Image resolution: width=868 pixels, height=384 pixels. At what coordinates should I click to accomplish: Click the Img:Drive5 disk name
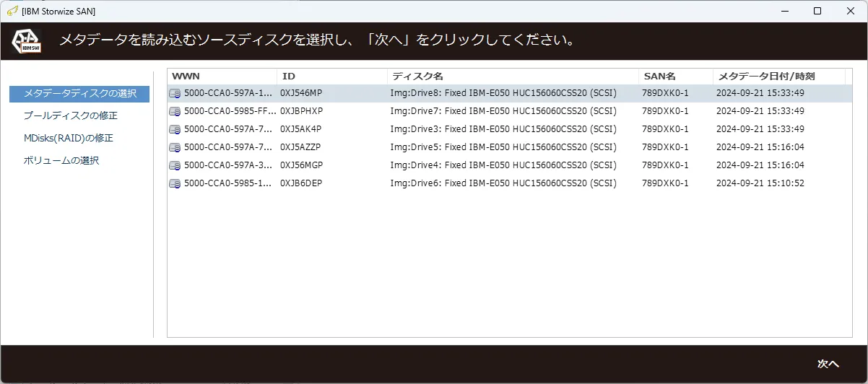pos(503,147)
